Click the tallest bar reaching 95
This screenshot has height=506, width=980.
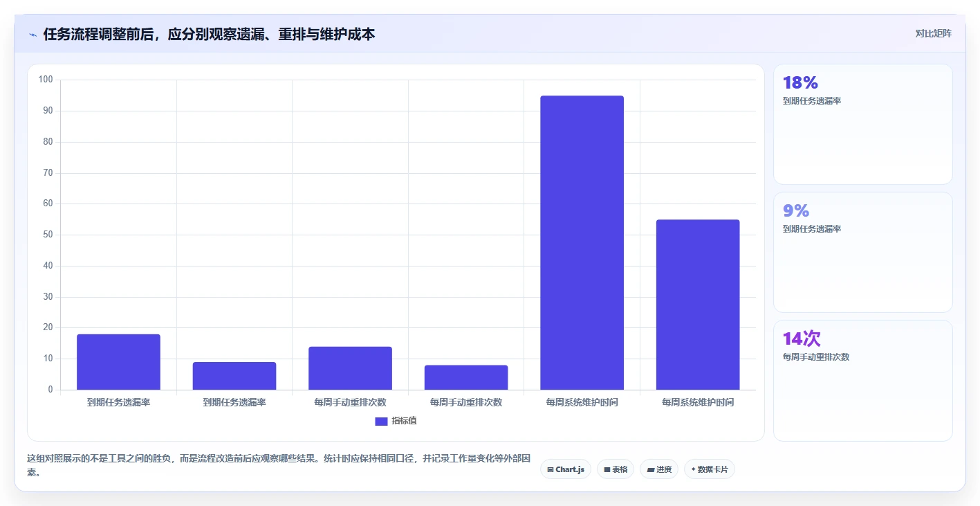click(x=582, y=242)
